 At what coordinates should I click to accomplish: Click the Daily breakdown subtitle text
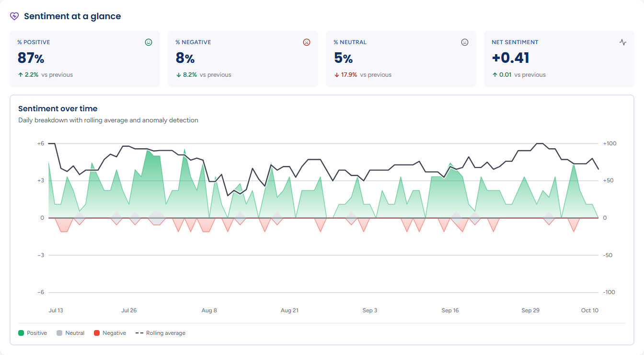[108, 120]
